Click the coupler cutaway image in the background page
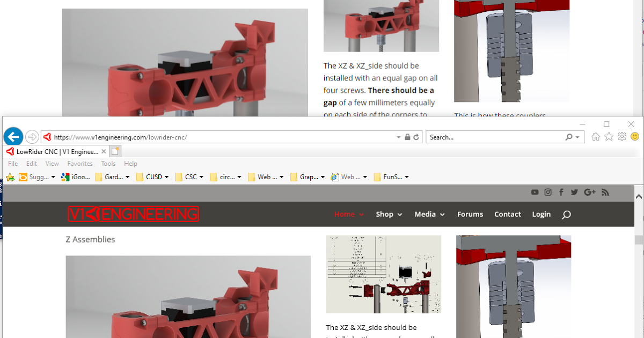 (x=511, y=51)
